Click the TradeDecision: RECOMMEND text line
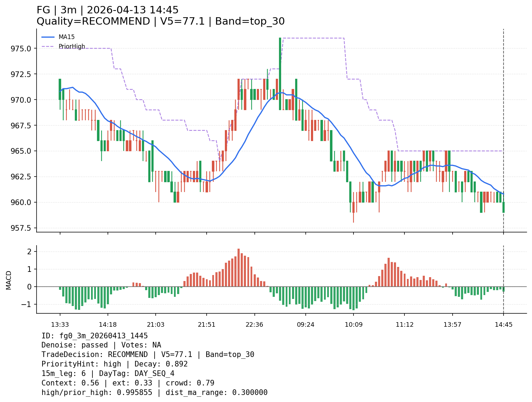Image resolution: width=532 pixels, height=402 pixels. (x=148, y=355)
